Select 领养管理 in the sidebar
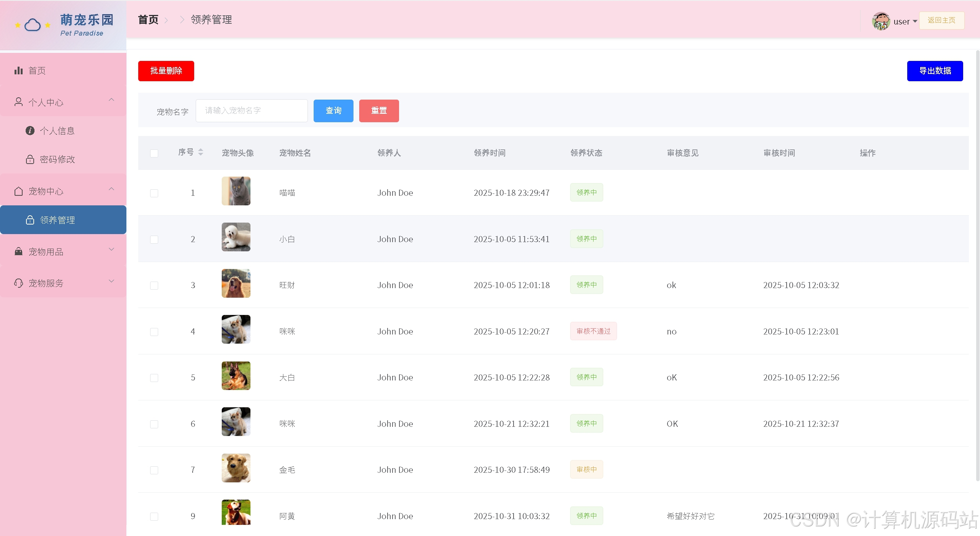The width and height of the screenshot is (980, 536). tap(63, 220)
